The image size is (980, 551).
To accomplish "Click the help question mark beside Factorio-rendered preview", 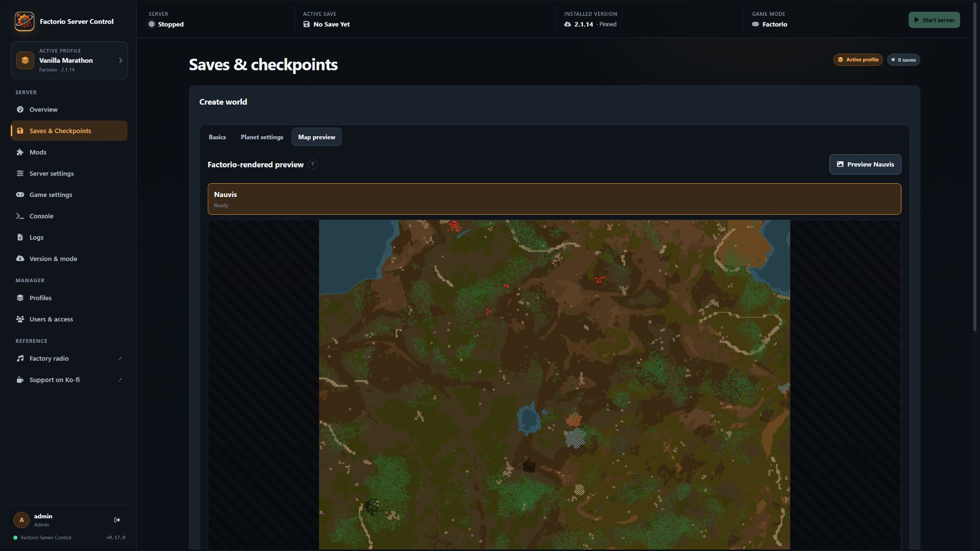I will [313, 164].
